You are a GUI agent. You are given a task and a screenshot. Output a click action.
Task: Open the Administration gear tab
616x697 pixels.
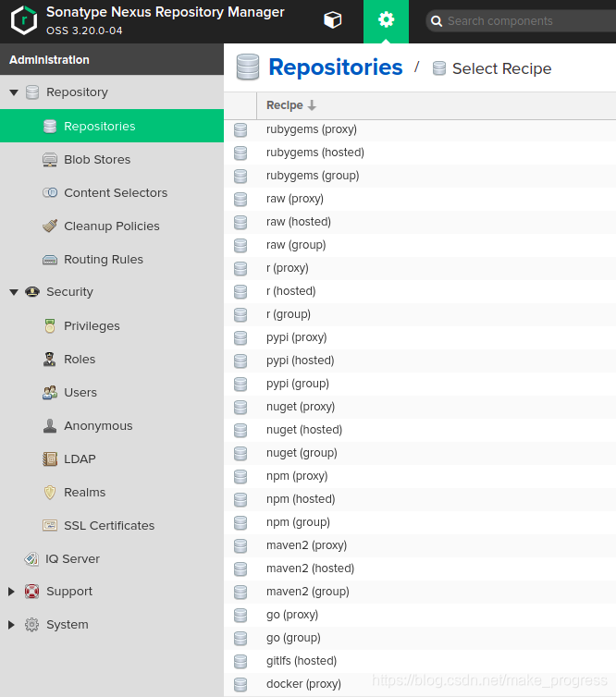point(386,21)
